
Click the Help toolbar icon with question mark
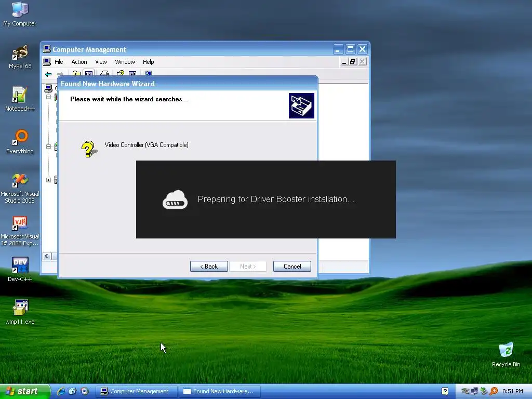click(x=120, y=73)
